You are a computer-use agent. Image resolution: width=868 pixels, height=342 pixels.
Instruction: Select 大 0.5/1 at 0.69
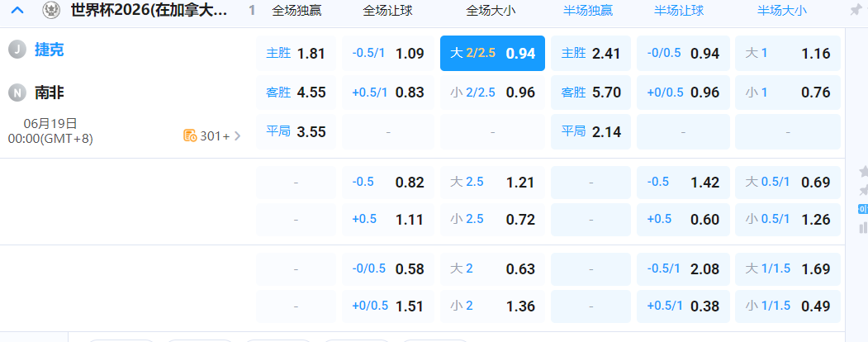click(788, 182)
